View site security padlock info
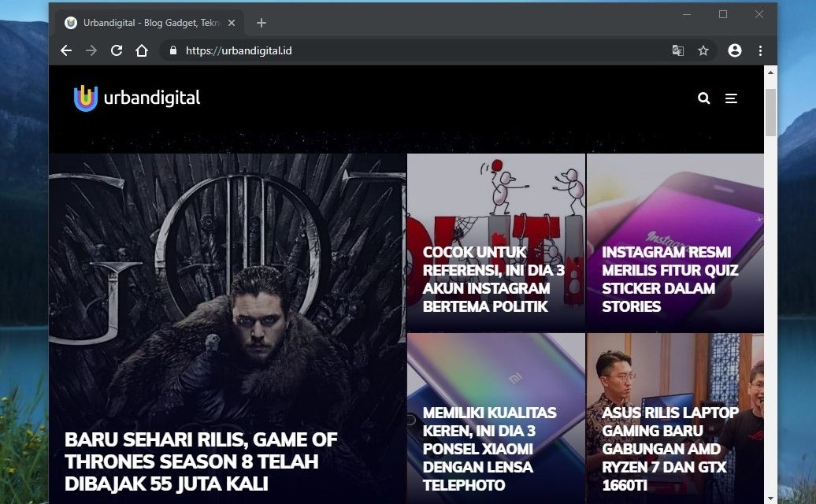This screenshot has height=504, width=816. point(173,50)
